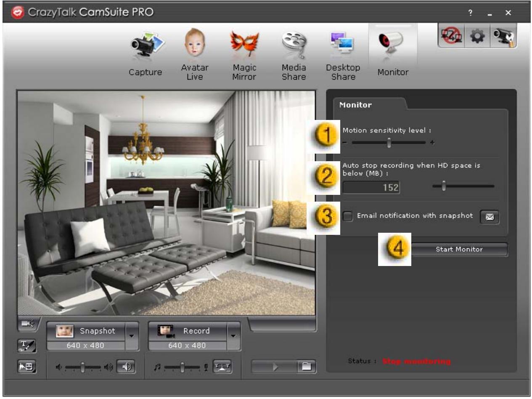Open the email settings envelope button

(490, 217)
